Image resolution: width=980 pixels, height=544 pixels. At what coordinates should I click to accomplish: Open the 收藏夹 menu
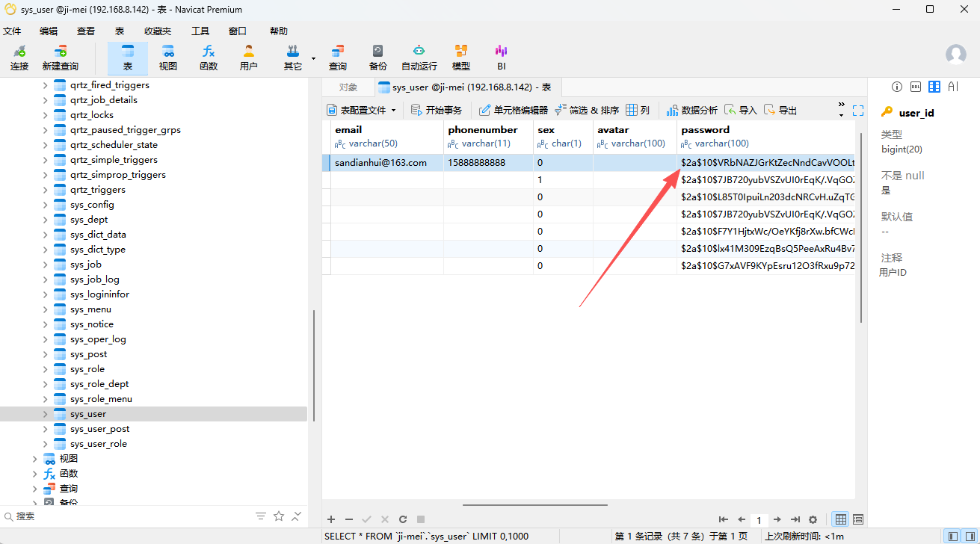(158, 31)
